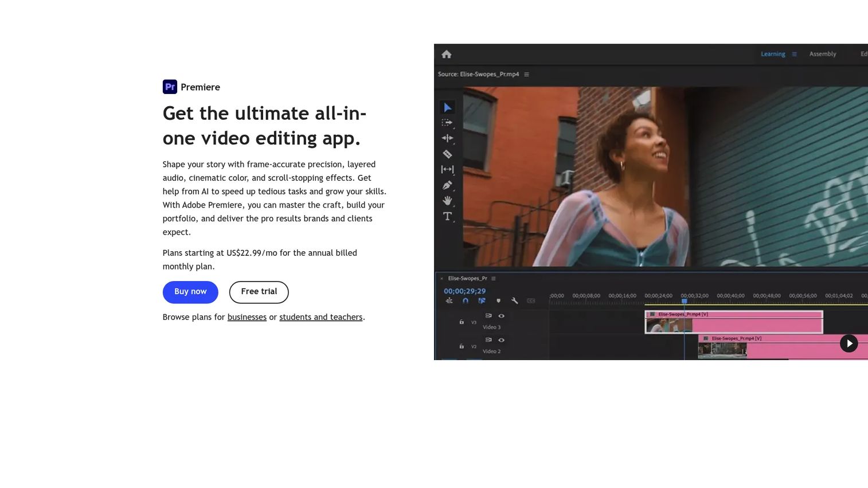Toggle sync lock on Video 2
Viewport: 868px width, 488px height.
(488, 340)
